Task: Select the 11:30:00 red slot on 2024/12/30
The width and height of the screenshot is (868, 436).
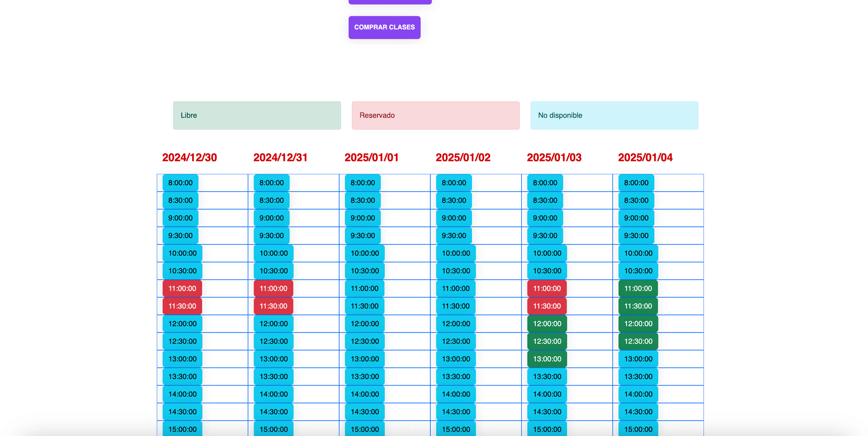Action: coord(182,306)
